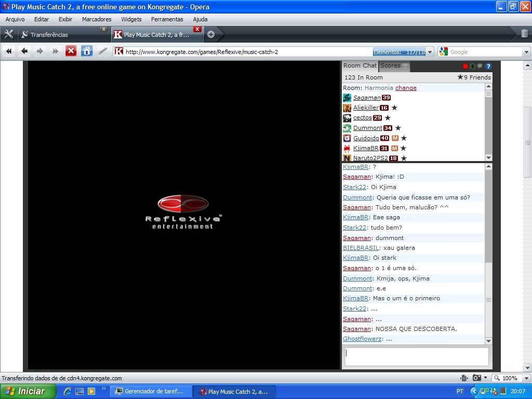
Task: Click the green bug report icon
Action: click(x=472, y=66)
